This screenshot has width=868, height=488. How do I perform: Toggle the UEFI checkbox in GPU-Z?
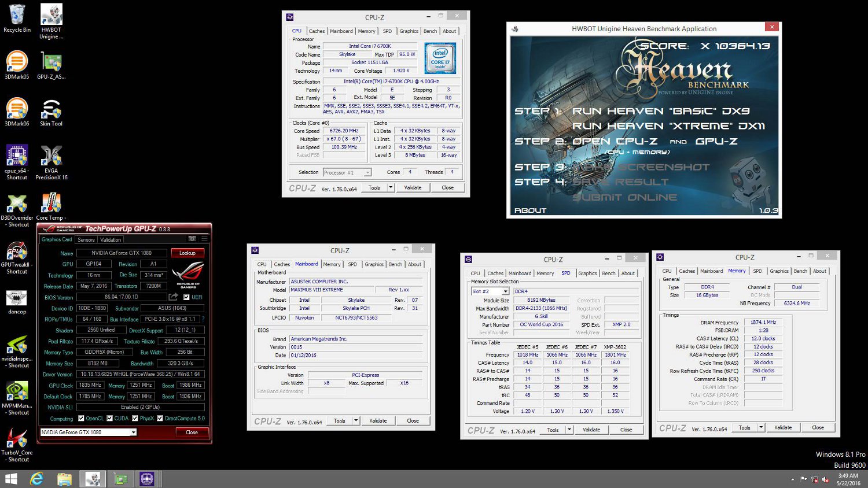[x=186, y=297]
